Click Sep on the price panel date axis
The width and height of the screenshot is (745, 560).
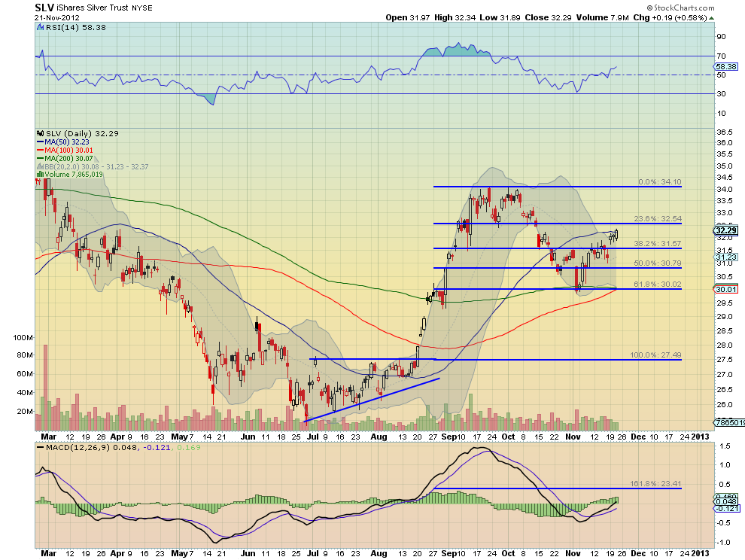449,437
